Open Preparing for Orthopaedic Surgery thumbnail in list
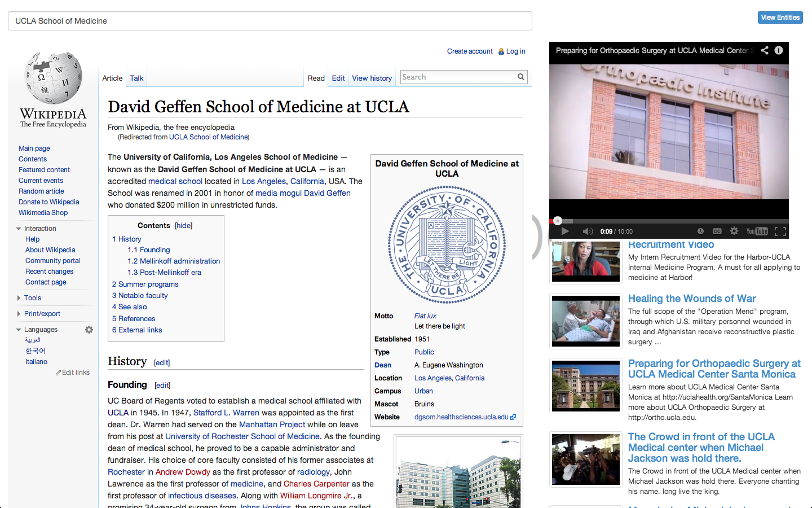812x508 pixels. (586, 386)
